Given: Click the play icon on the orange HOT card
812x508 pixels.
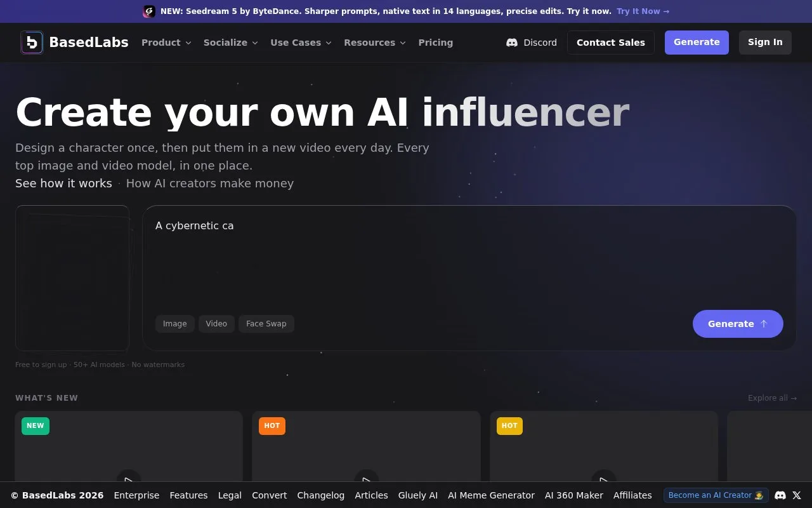Looking at the screenshot, I should pyautogui.click(x=366, y=481).
